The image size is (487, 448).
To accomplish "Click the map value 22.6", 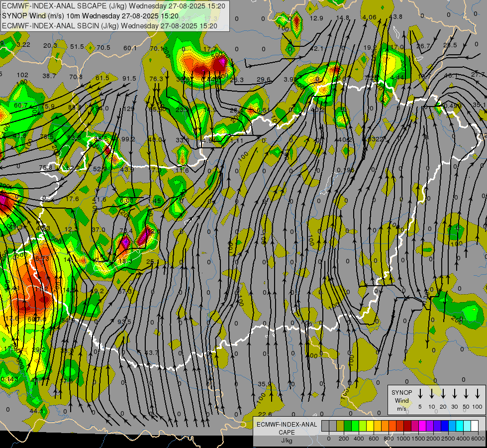I will [265, 414].
